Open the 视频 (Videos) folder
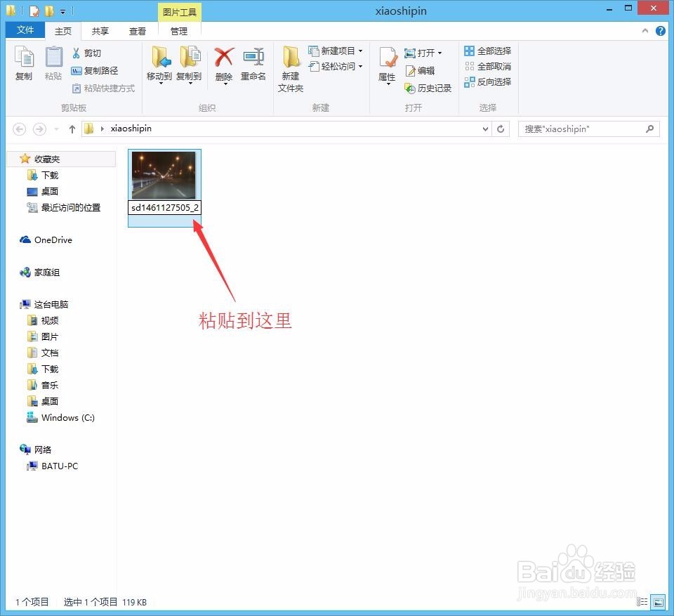Image resolution: width=674 pixels, height=616 pixels. click(43, 320)
